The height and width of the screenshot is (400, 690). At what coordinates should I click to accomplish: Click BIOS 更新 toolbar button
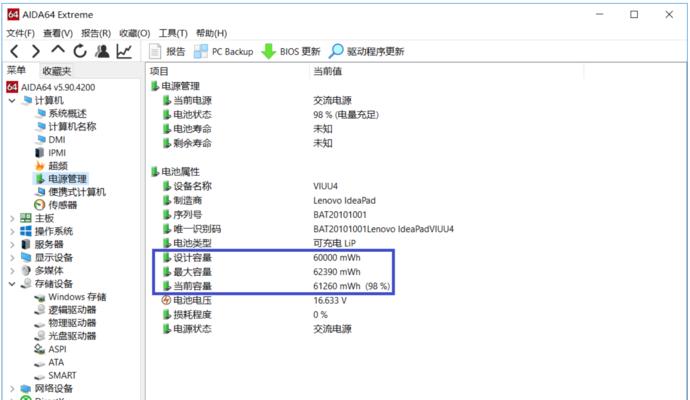pos(290,51)
